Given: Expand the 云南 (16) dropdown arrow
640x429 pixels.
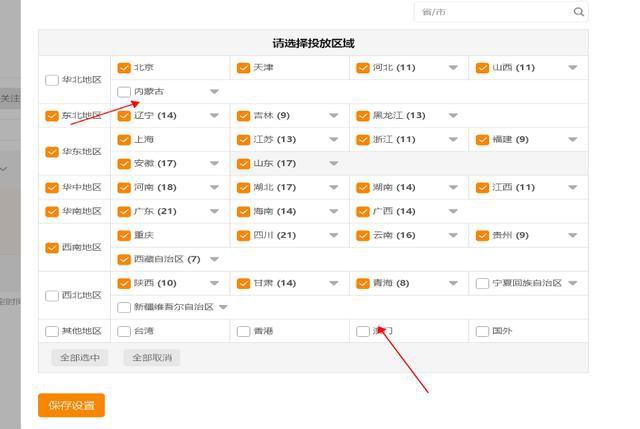Looking at the screenshot, I should 453,236.
